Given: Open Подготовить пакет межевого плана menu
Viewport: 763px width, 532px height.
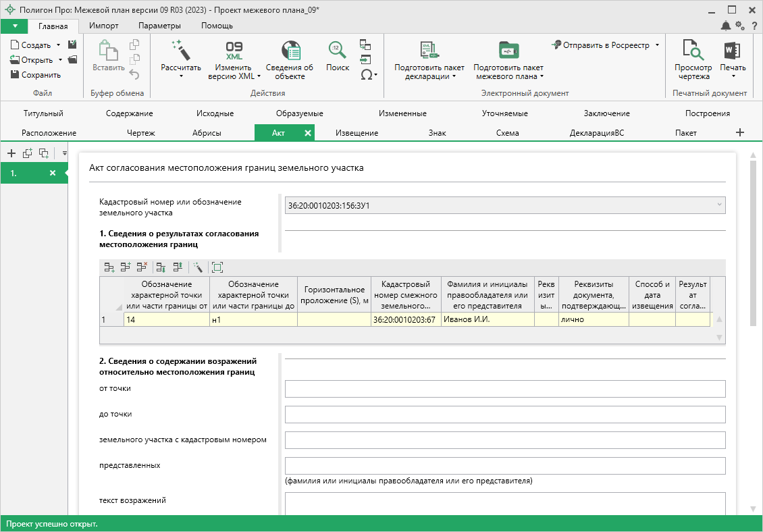Looking at the screenshot, I should [508, 72].
